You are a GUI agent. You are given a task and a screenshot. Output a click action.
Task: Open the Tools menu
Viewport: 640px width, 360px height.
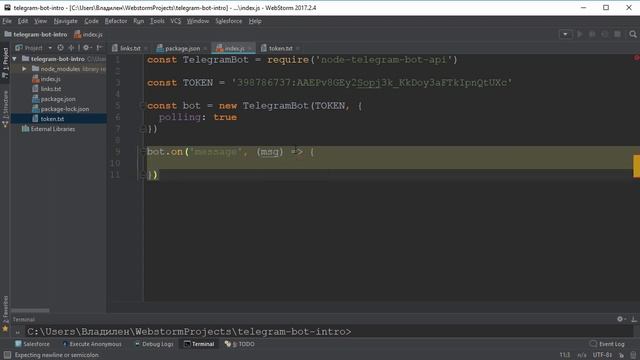tap(157, 21)
